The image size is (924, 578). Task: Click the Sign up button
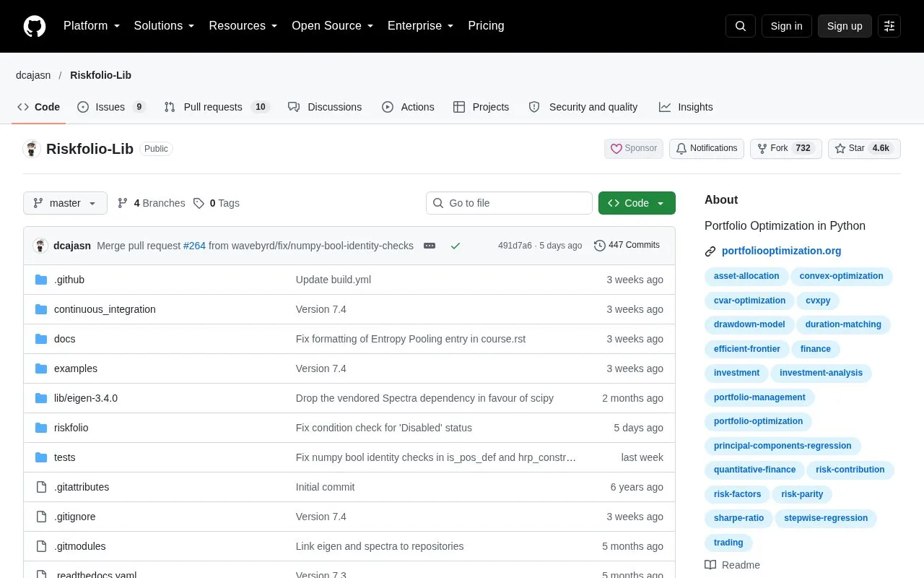point(845,26)
